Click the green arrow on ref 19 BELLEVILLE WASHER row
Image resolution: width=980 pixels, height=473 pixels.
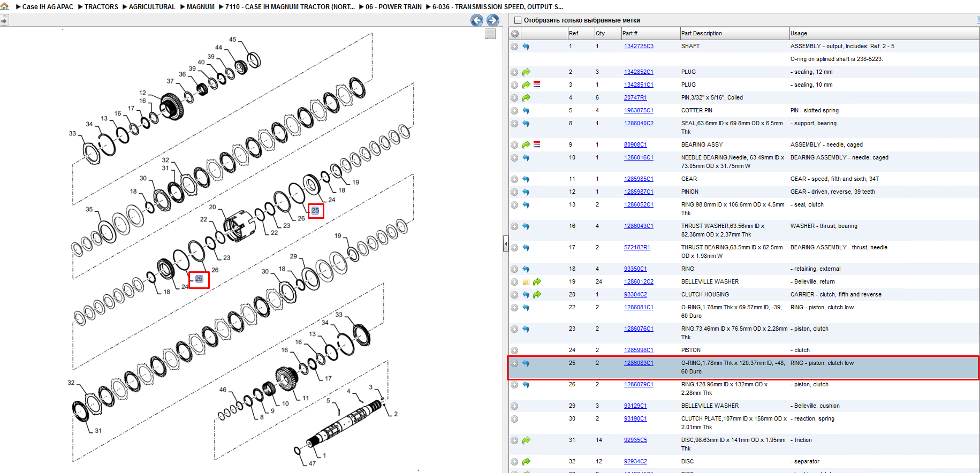[x=537, y=282]
